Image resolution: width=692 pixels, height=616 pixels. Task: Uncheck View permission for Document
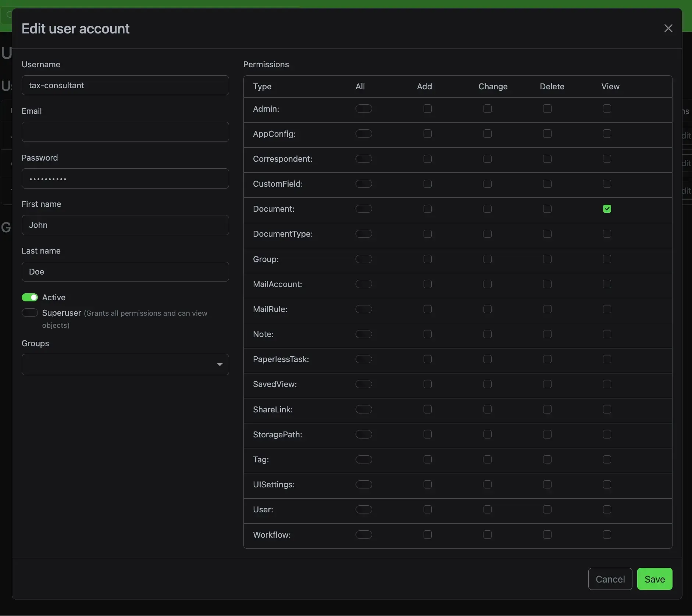607,209
